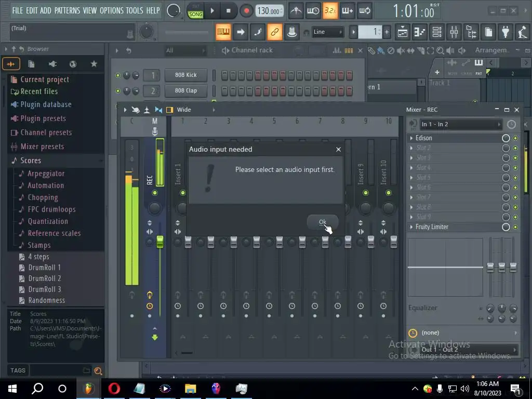Open the ADD menu
The height and width of the screenshot is (399, 532).
pos(46,10)
